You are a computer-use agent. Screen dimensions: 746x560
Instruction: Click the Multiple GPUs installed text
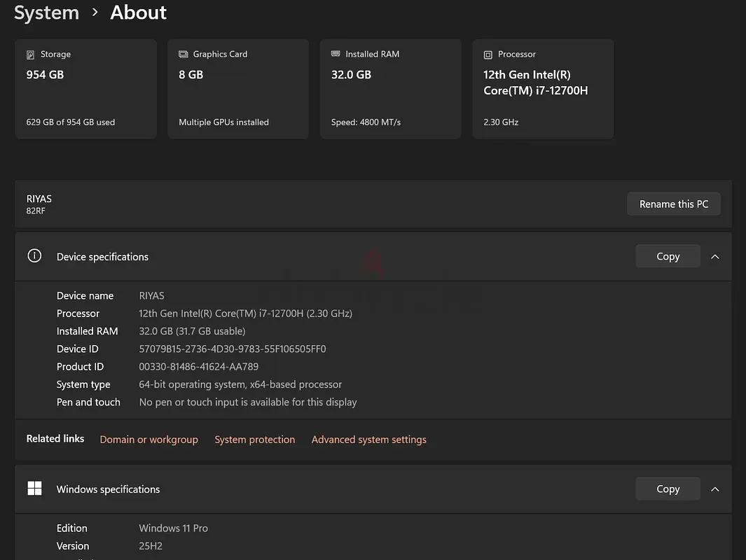click(223, 122)
